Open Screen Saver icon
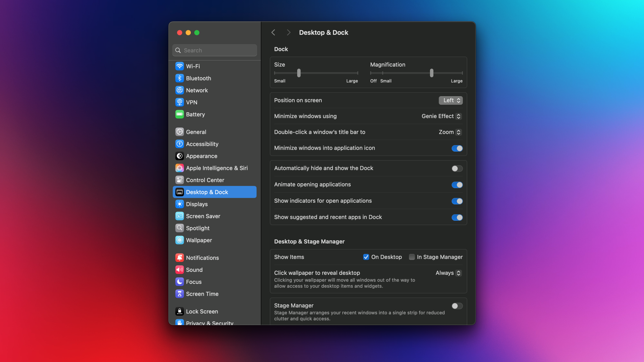This screenshot has width=644, height=362. 180,216
